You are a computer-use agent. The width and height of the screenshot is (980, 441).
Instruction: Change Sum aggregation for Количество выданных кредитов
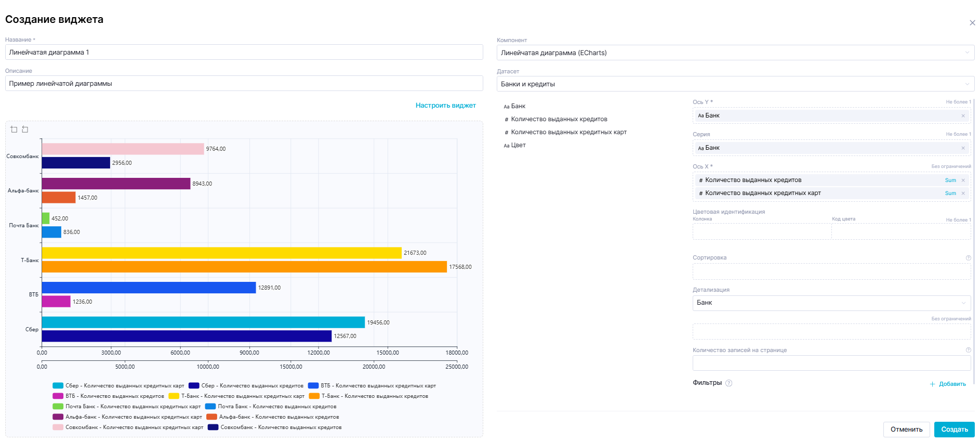click(x=950, y=180)
